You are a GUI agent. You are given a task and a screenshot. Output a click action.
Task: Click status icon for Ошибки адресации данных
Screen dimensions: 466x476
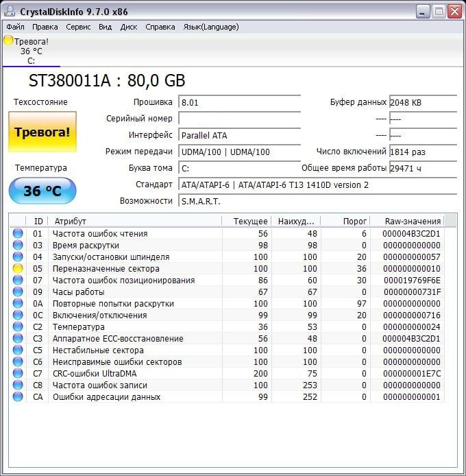(18, 396)
